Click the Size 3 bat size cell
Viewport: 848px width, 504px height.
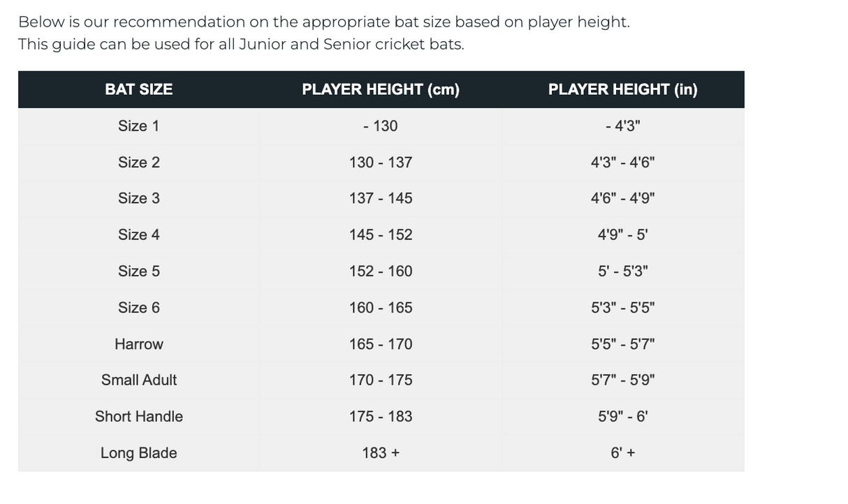(x=139, y=198)
